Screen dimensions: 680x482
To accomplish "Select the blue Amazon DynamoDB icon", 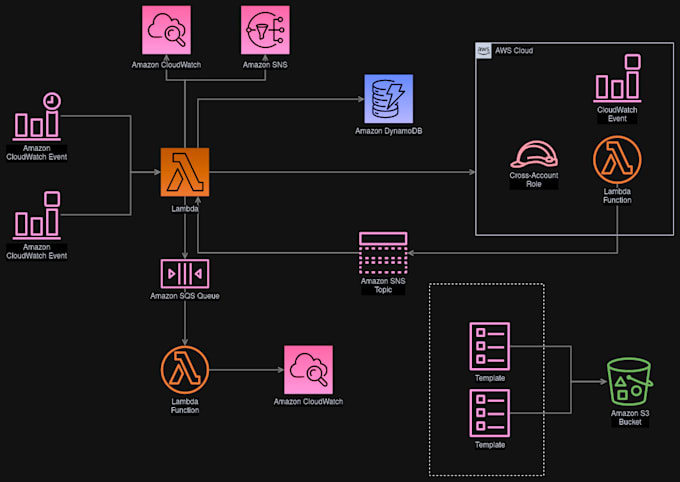I will coord(389,99).
